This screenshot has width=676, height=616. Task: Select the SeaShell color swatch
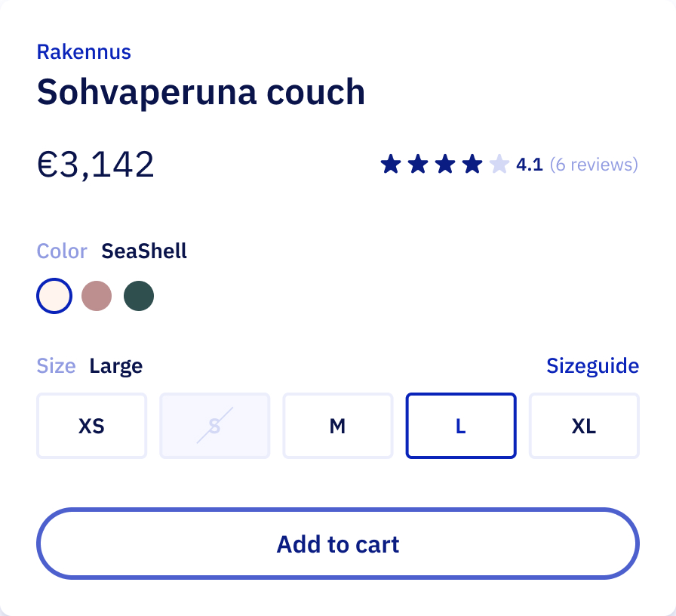(54, 296)
